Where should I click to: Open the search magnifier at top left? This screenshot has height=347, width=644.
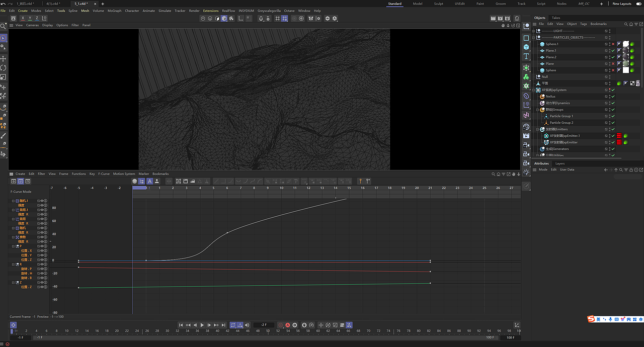(x=4, y=26)
